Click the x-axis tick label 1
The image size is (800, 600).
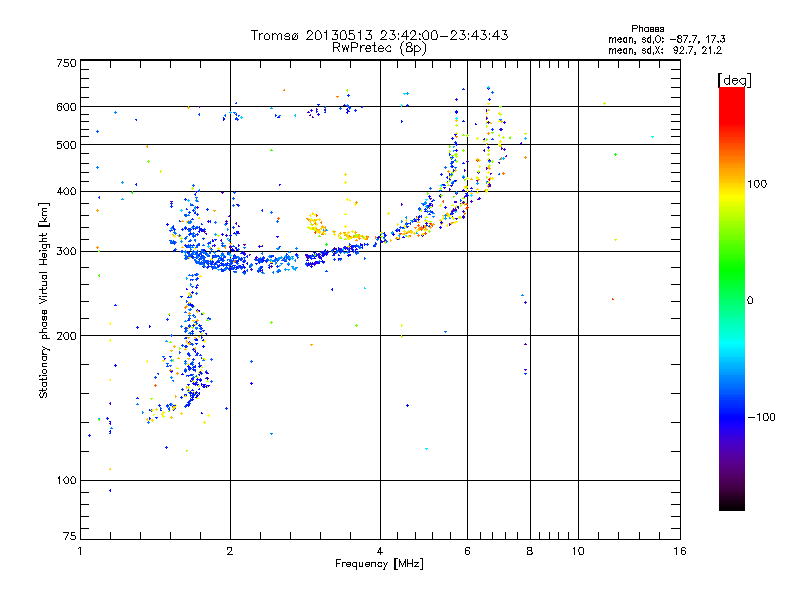tap(80, 551)
